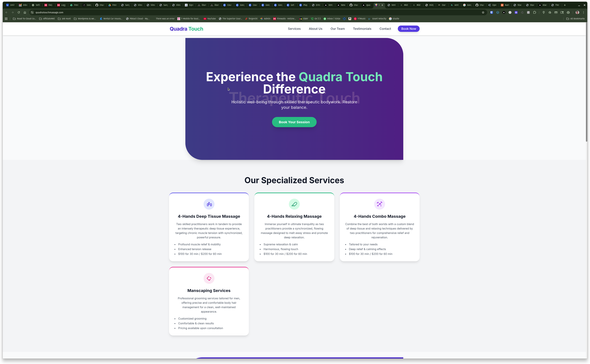Screen dimensions: 590x364
Task: Open the apps grid on the bookmarks bar
Action: click(6, 19)
